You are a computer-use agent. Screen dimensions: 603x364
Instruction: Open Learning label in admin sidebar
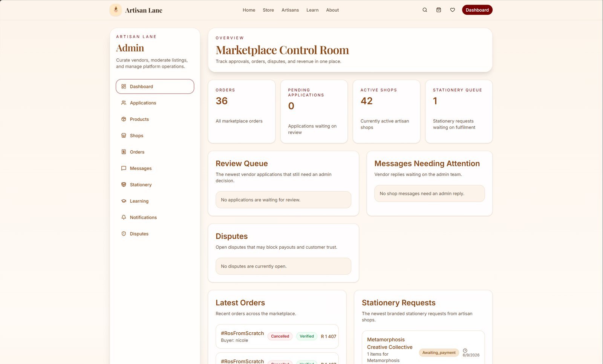pyautogui.click(x=139, y=201)
